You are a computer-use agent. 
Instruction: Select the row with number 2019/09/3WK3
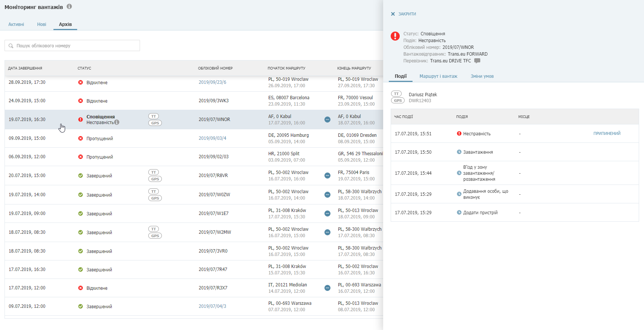[194, 101]
